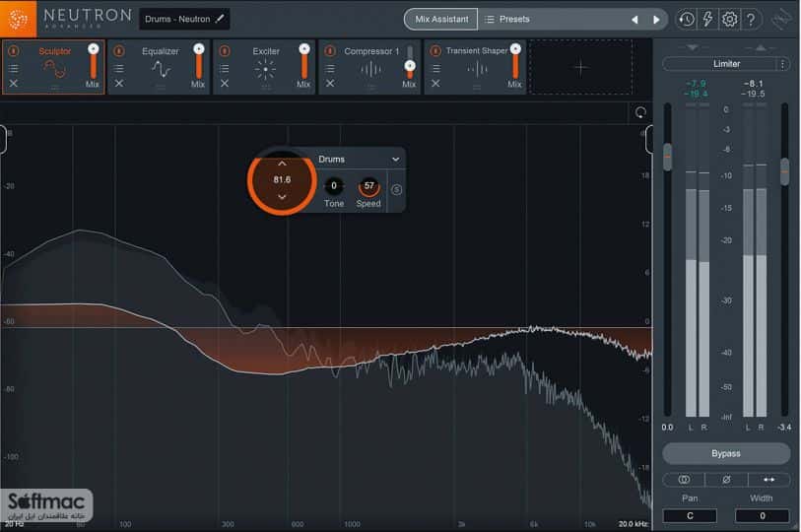The image size is (801, 532).
Task: Click the Tone knob
Action: click(334, 186)
